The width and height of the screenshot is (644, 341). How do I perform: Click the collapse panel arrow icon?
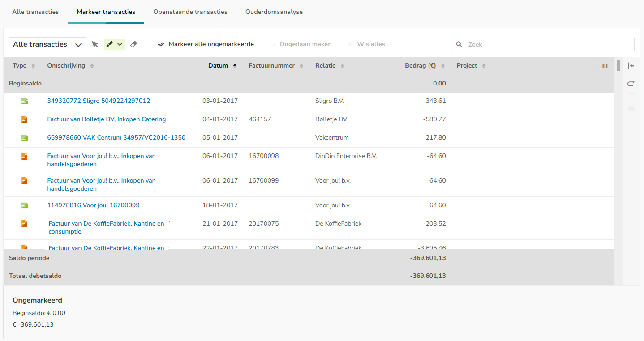coord(631,66)
